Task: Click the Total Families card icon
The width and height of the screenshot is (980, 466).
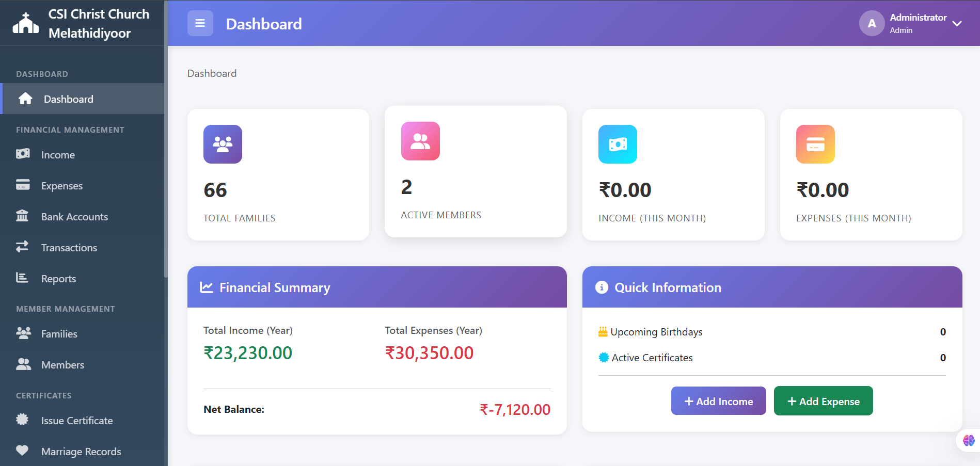Action: [x=223, y=144]
